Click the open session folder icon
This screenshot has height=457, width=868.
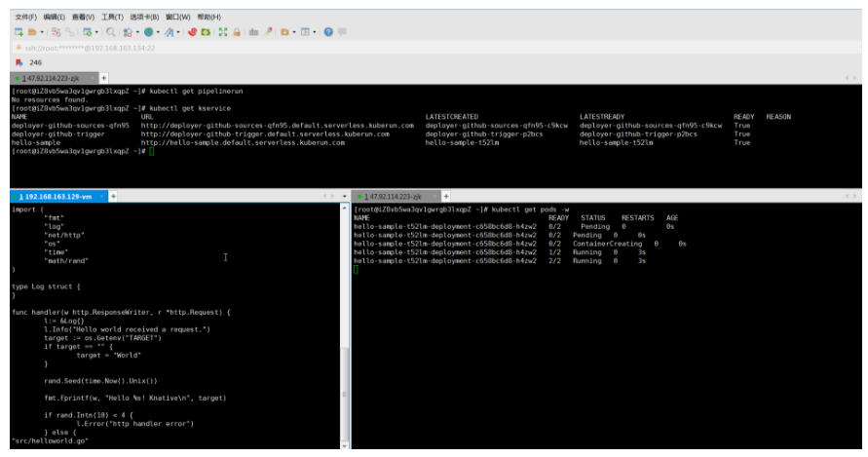pos(31,32)
